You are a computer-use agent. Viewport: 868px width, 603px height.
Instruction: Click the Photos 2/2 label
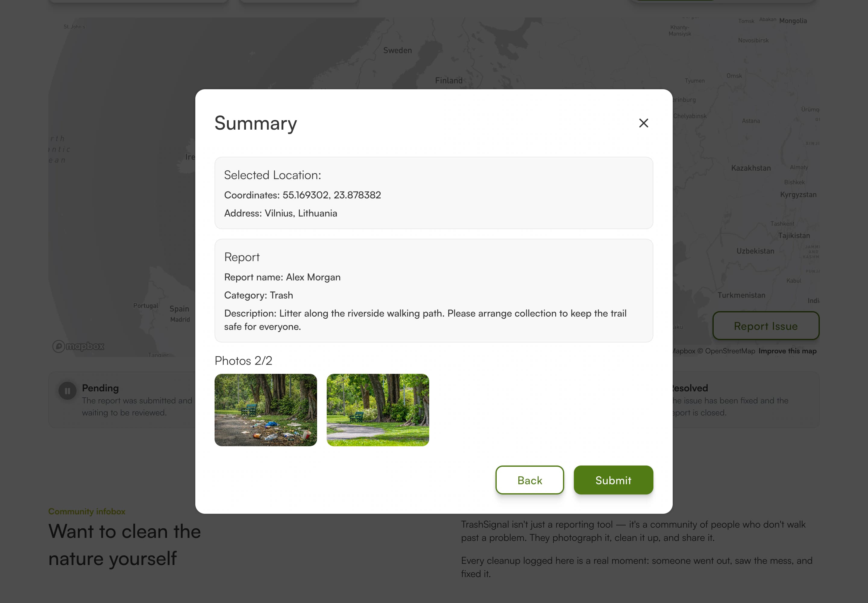pyautogui.click(x=243, y=360)
